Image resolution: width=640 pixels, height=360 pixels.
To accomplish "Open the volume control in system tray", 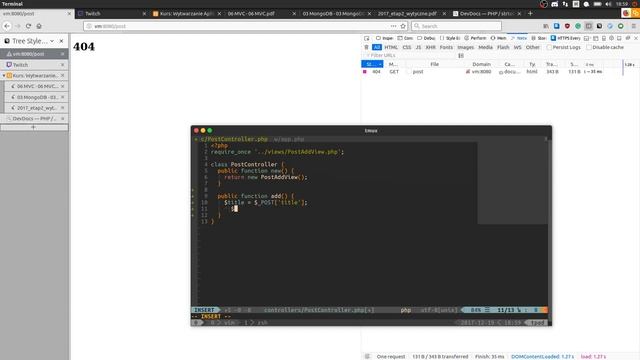I will (608, 4).
